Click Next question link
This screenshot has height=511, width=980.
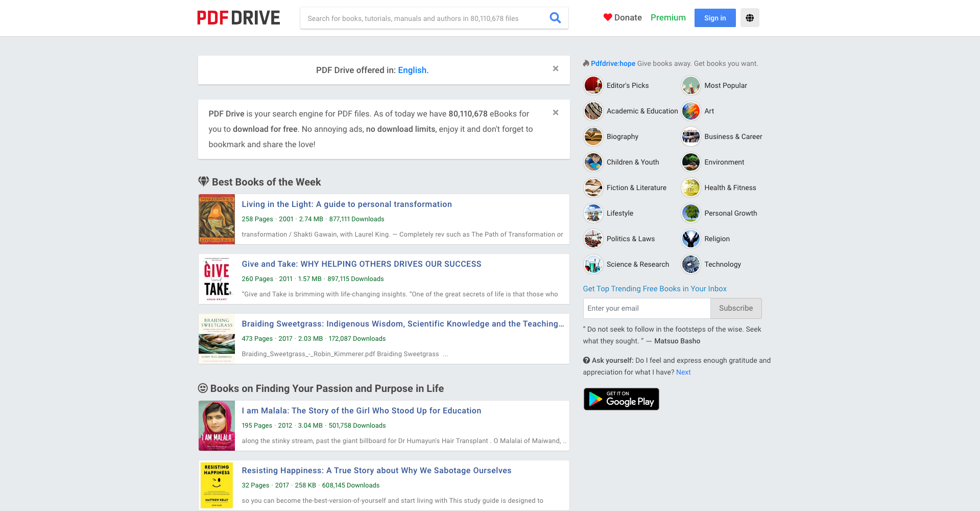[683, 372]
